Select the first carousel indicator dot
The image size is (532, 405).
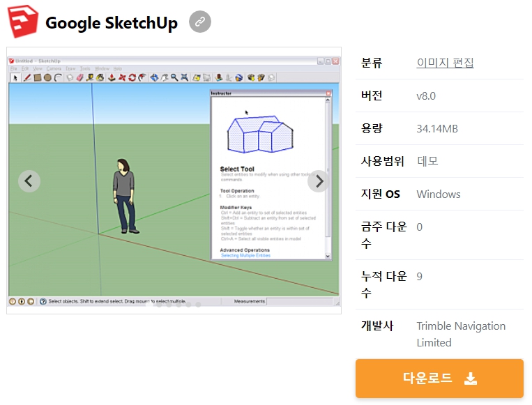tap(149, 305)
